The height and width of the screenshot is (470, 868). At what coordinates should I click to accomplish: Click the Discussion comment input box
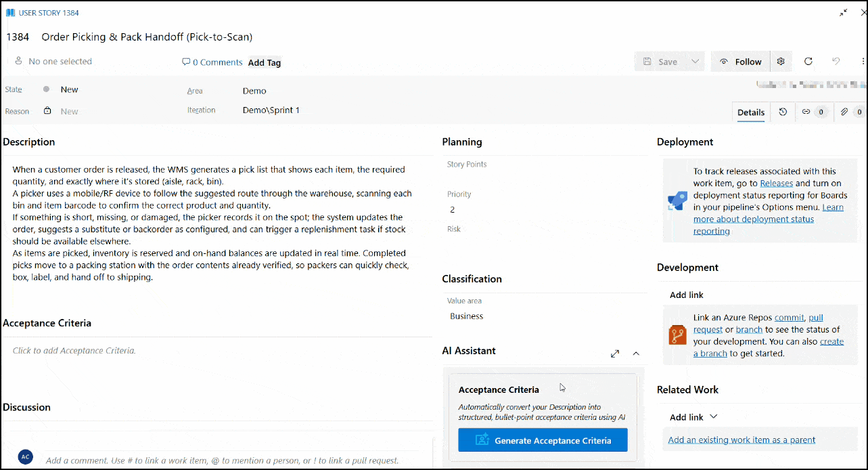[x=222, y=461]
